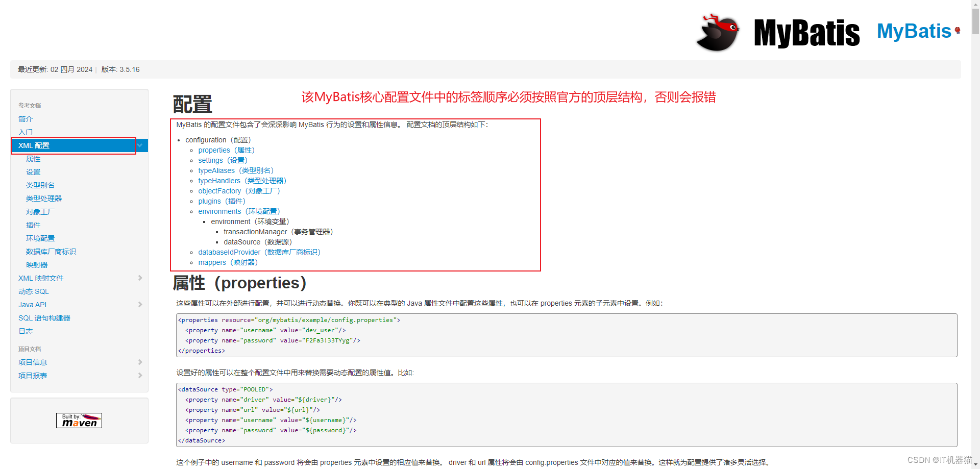Image resolution: width=980 pixels, height=469 pixels.
Task: Open 插件 in the sidebar
Action: pos(33,225)
